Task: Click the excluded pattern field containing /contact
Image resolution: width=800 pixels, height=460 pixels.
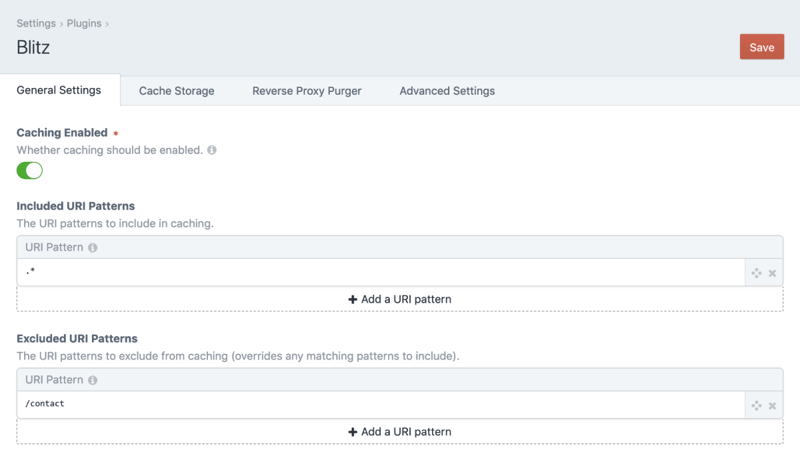Action: tap(380, 405)
